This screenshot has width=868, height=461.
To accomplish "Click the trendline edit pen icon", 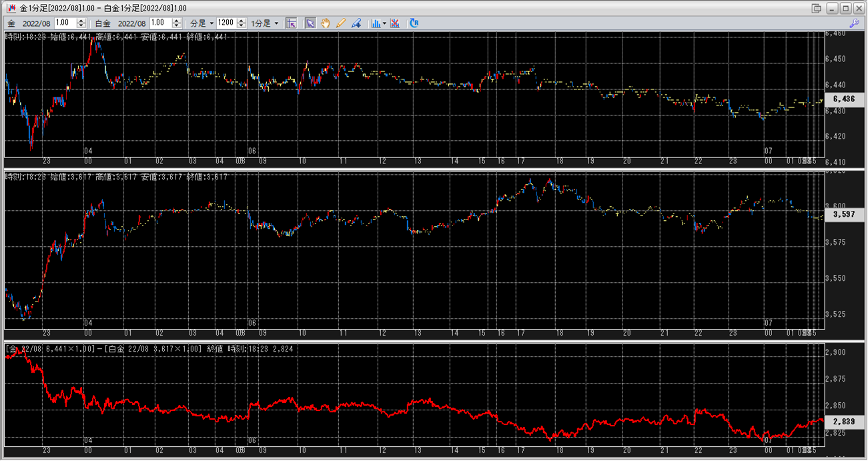I will click(356, 23).
